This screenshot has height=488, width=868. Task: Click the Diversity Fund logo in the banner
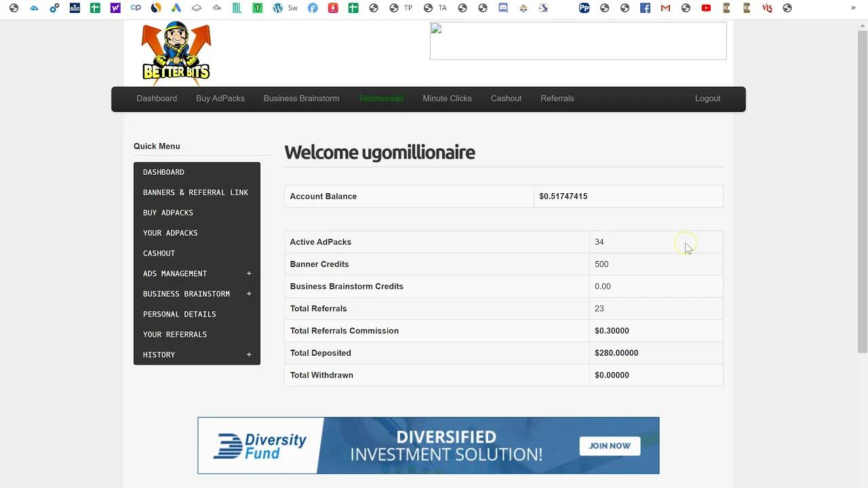coord(260,446)
